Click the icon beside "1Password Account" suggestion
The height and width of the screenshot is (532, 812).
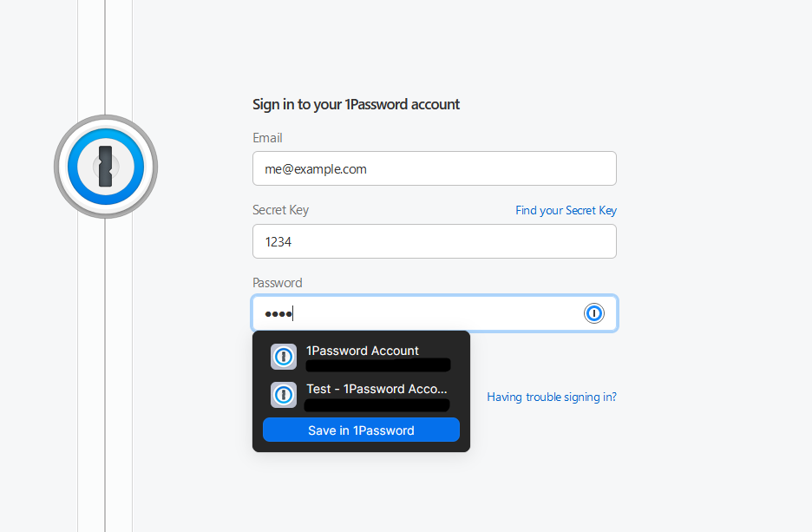(x=284, y=357)
